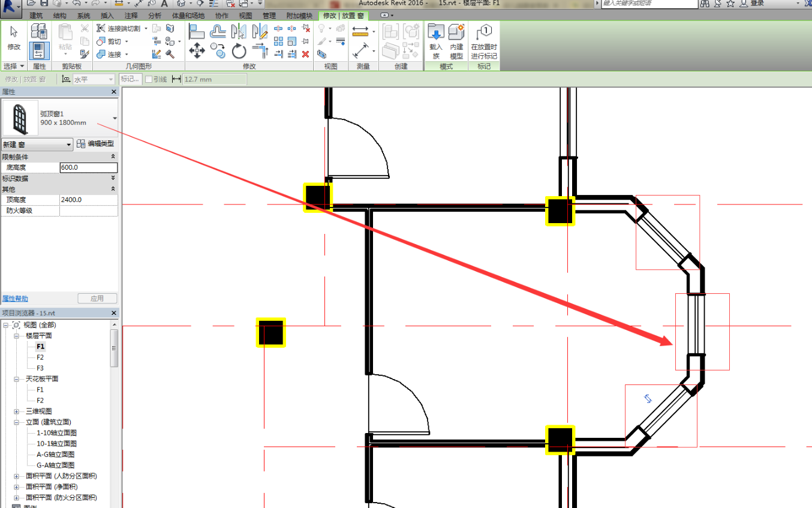Viewport: 812px width, 508px height.
Task: Click the red Delete X icon
Action: pos(305,54)
